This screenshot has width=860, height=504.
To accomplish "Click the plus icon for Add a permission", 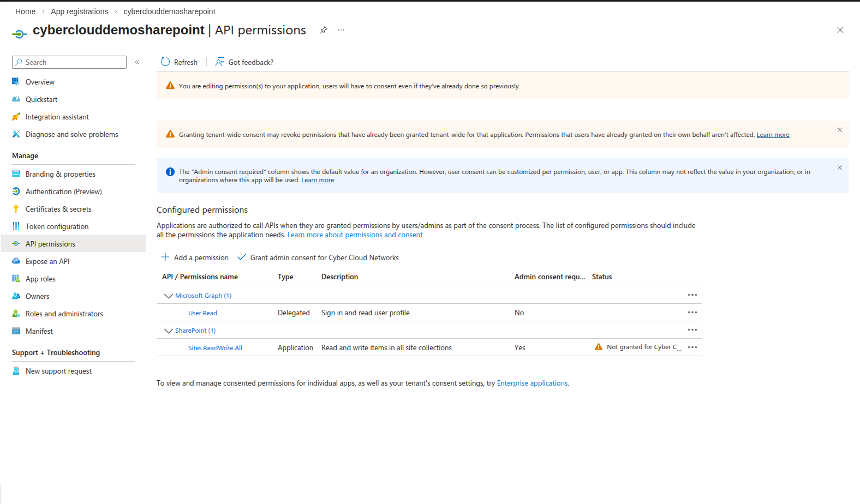I will [165, 257].
